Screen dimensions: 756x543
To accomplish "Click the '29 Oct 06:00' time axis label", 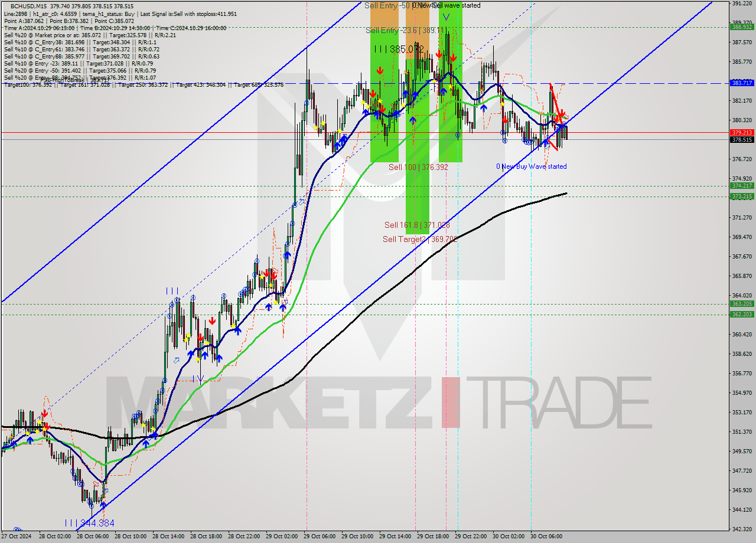I will tap(320, 537).
